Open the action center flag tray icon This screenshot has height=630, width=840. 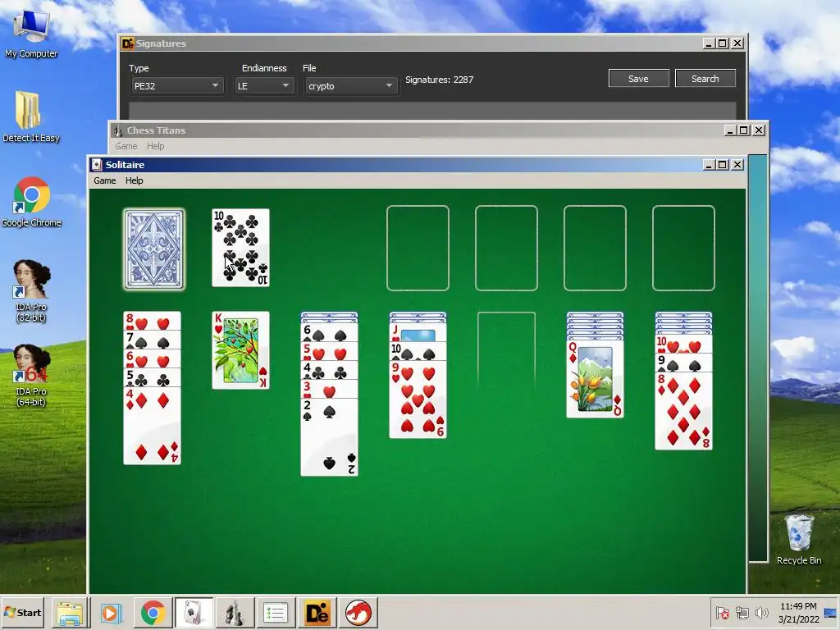722,612
